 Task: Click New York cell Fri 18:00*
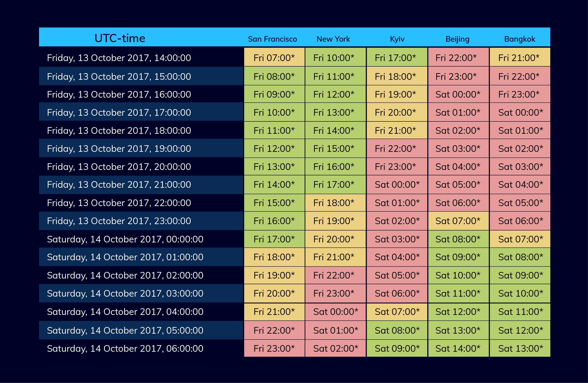click(x=334, y=203)
